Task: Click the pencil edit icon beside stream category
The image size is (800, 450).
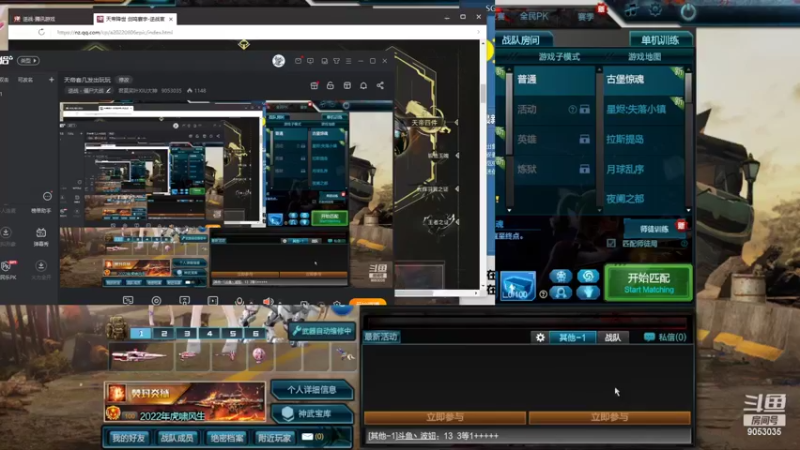Action: point(108,91)
